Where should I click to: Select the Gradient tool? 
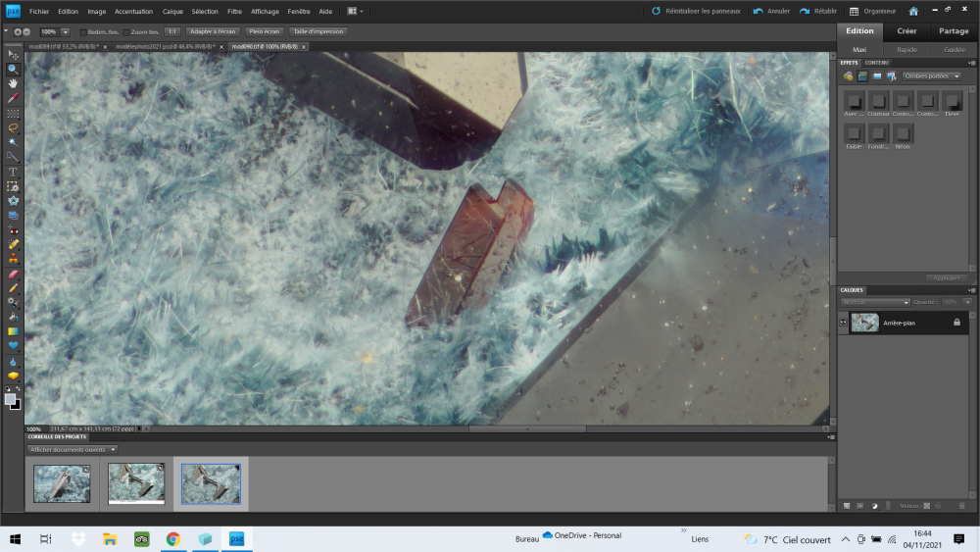pyautogui.click(x=14, y=331)
